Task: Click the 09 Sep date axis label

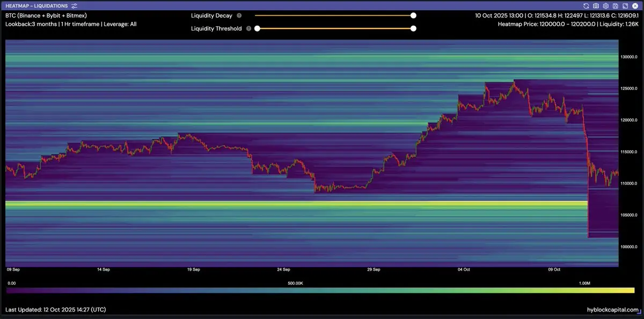Action: click(x=13, y=270)
